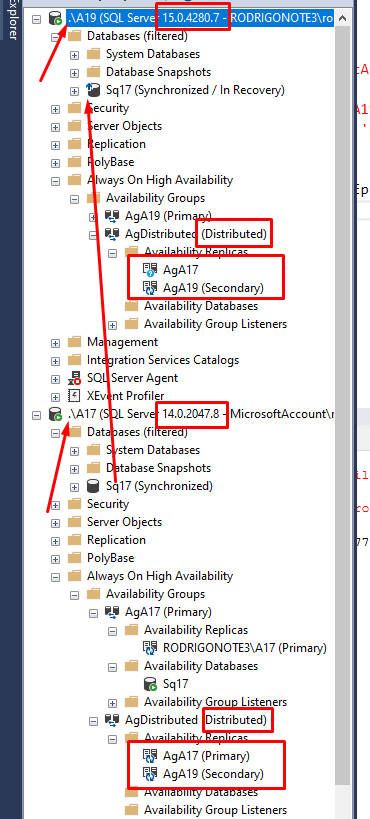
Task: Expand Database Snapshots under .\A17 server
Action: [74, 469]
